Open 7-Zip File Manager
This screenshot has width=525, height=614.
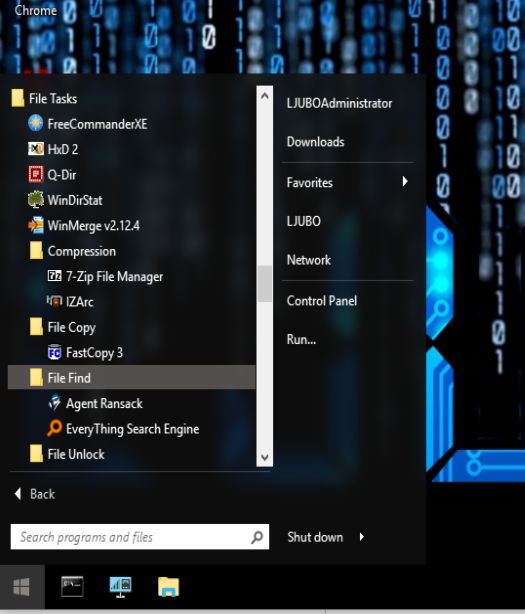(132, 276)
